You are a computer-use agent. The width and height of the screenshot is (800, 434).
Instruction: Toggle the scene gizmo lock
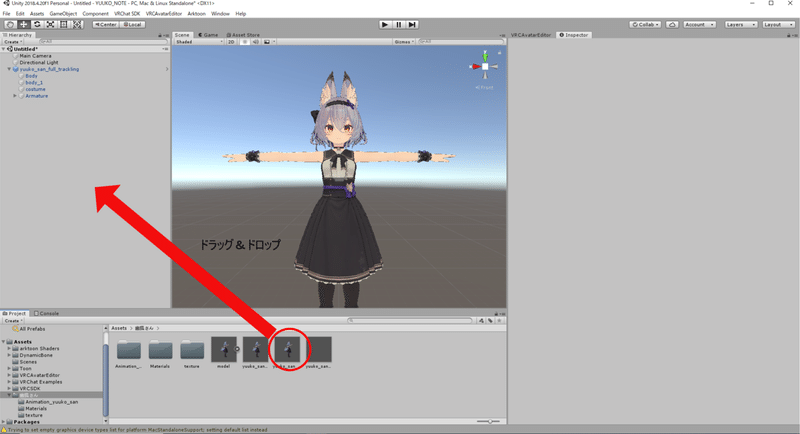coord(499,52)
